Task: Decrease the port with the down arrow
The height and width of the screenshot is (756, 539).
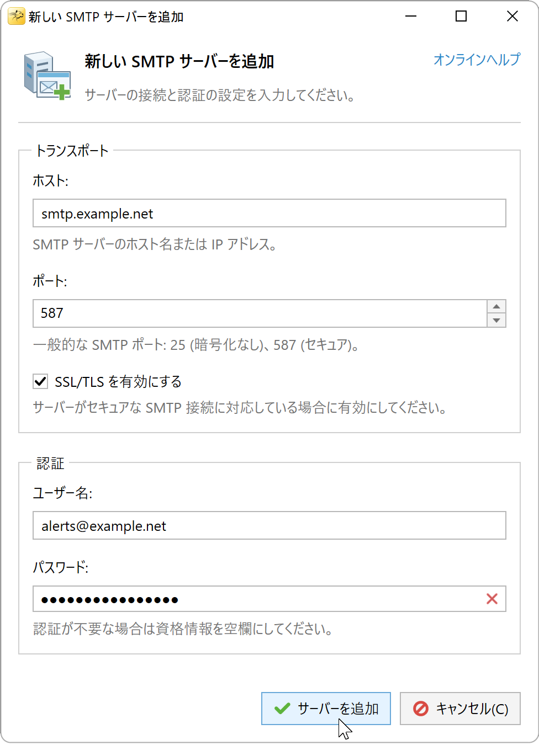Action: pyautogui.click(x=496, y=320)
